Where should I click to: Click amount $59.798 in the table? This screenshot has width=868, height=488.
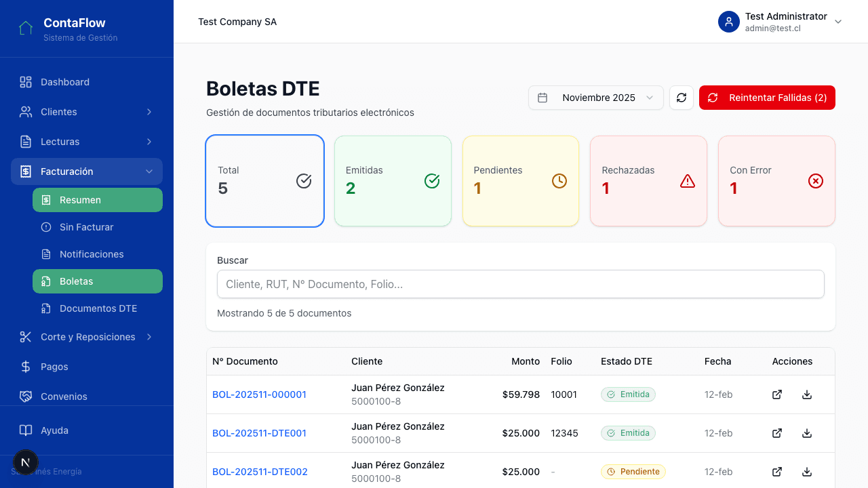coord(521,394)
